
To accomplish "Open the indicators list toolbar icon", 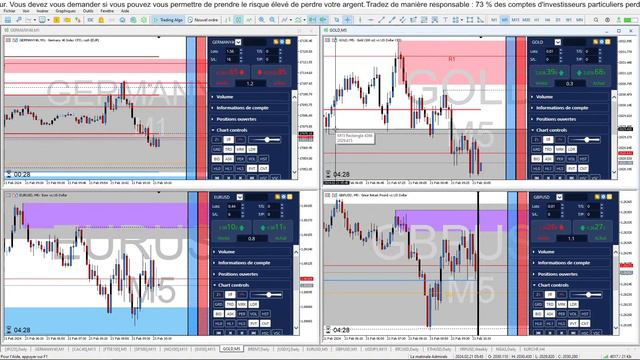I will (284, 20).
